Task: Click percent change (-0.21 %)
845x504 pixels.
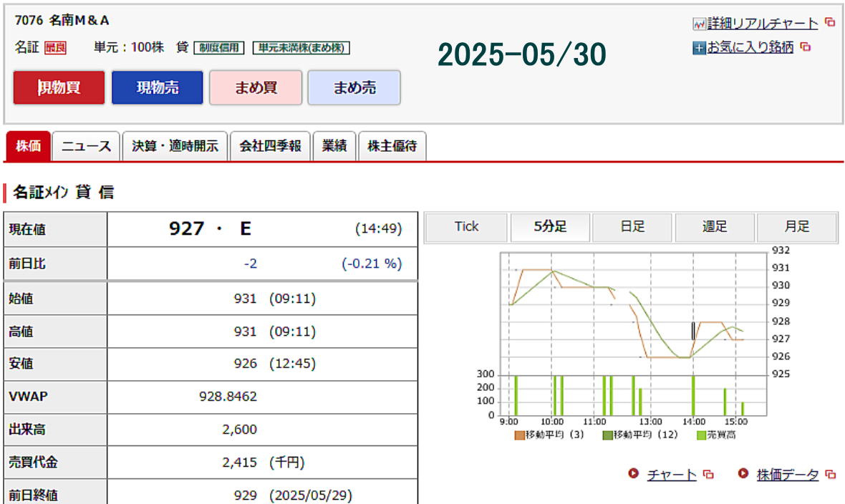Action: (372, 263)
